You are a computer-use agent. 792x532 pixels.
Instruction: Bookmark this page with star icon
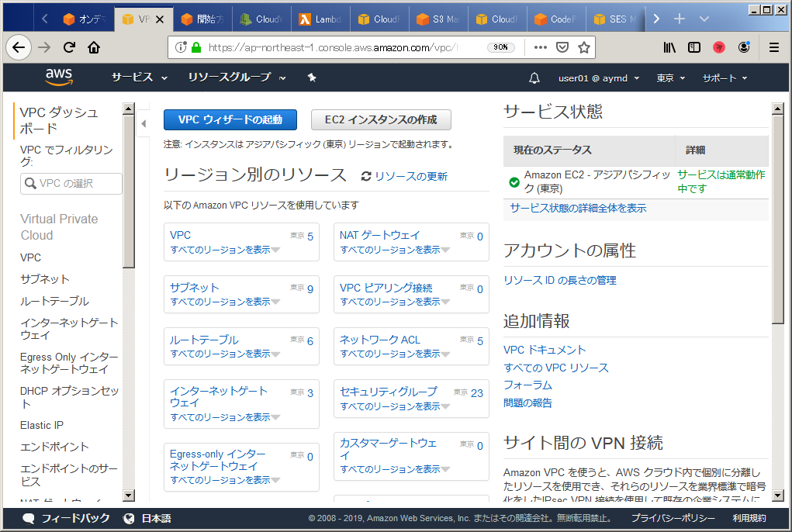584,47
